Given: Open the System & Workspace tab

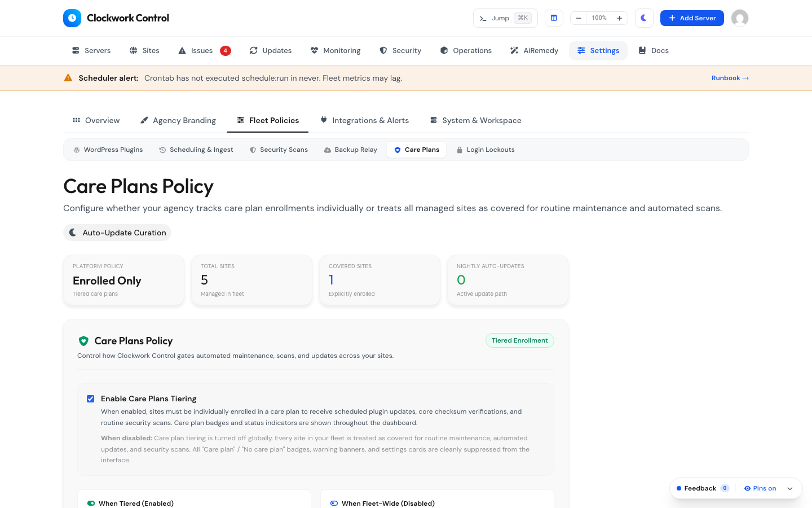Looking at the screenshot, I should coord(476,120).
